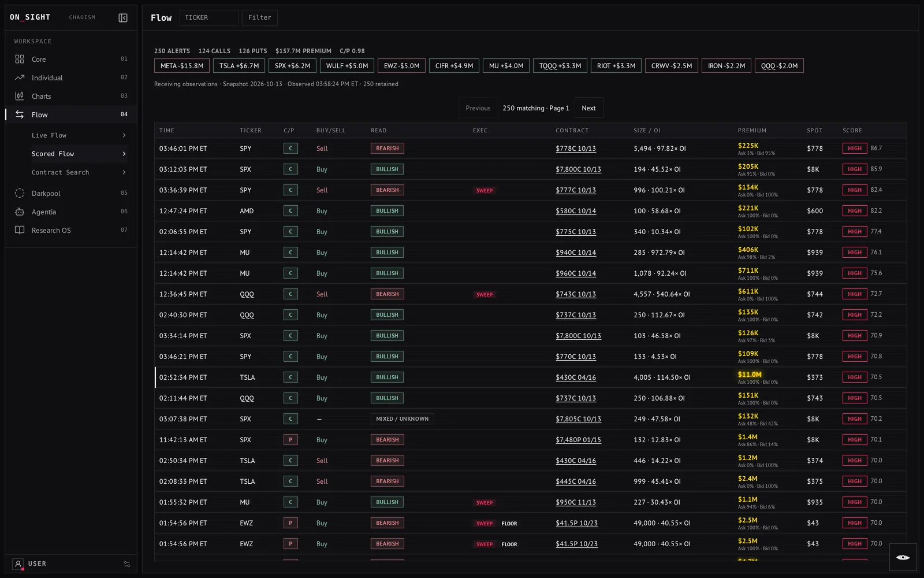
Task: Select the TSLA +$6.7M chip
Action: [239, 66]
